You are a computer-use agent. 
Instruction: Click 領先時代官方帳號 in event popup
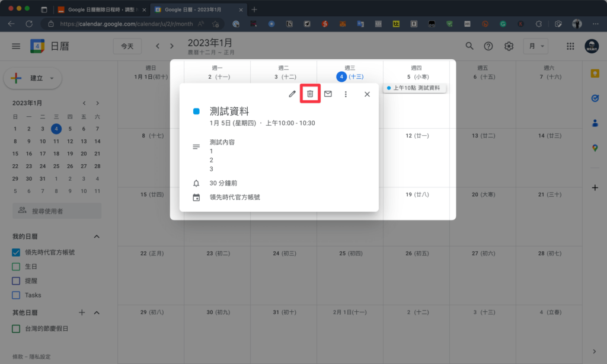[x=235, y=197]
